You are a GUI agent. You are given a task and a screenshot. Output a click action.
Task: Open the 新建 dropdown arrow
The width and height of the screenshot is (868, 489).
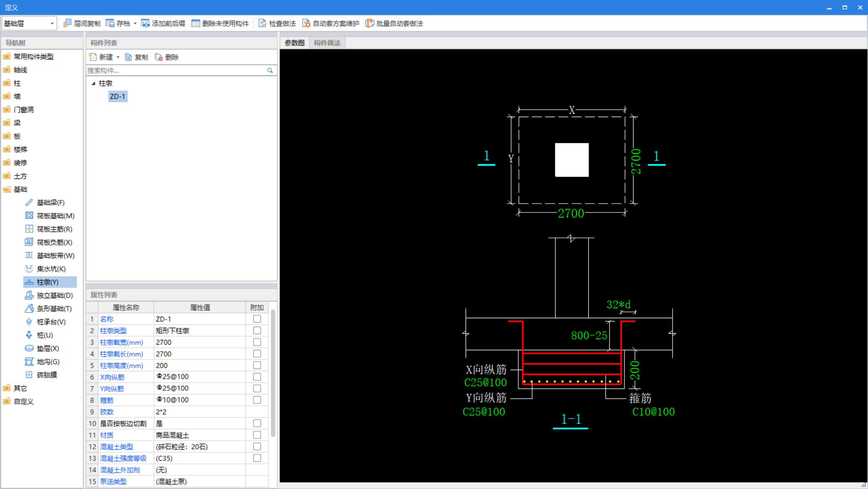118,57
